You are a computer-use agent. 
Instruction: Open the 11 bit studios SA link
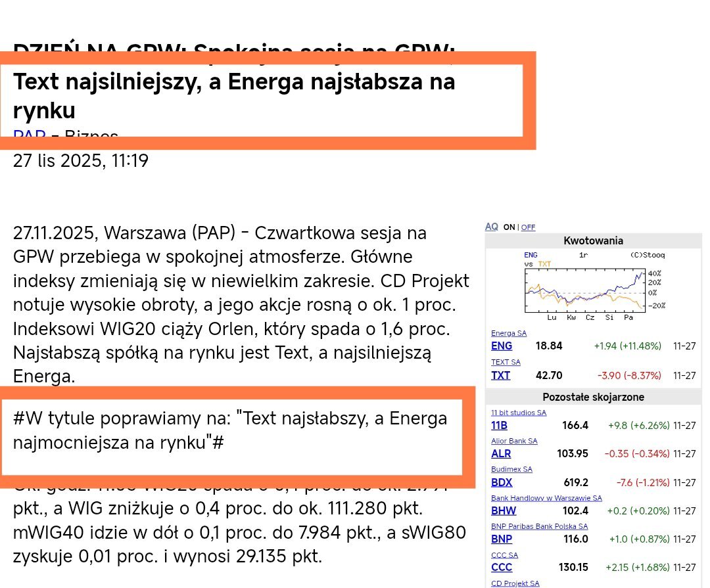(519, 413)
